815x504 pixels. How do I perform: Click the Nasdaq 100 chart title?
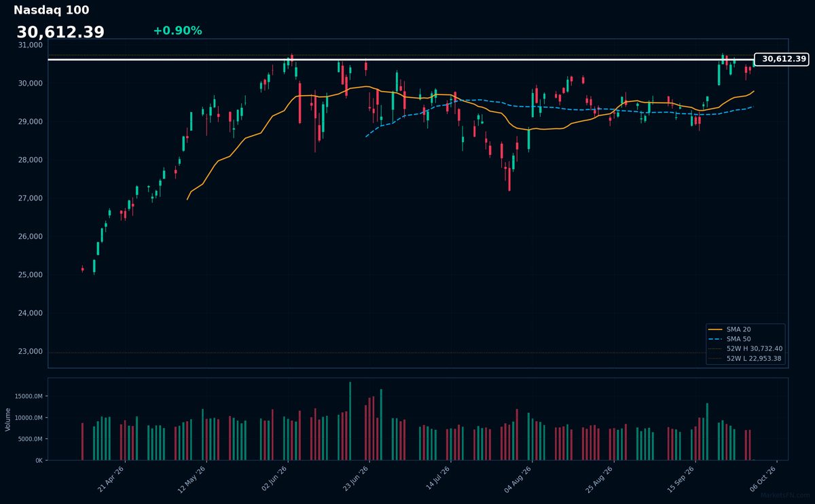point(51,10)
